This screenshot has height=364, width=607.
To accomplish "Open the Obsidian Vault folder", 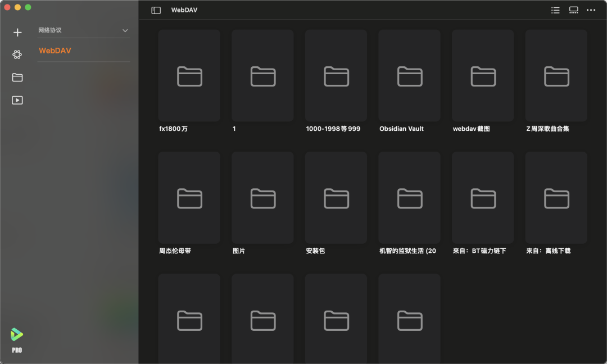I will point(409,76).
